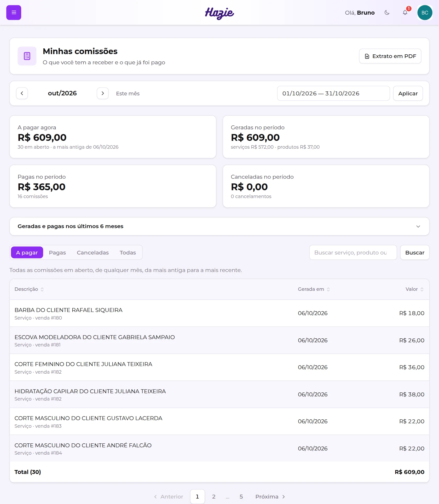Click the Buscar button
Screen dimensions: 439x504
point(415,252)
